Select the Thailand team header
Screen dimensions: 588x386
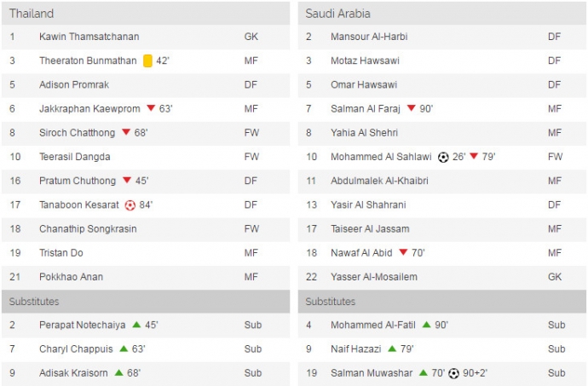pos(32,14)
